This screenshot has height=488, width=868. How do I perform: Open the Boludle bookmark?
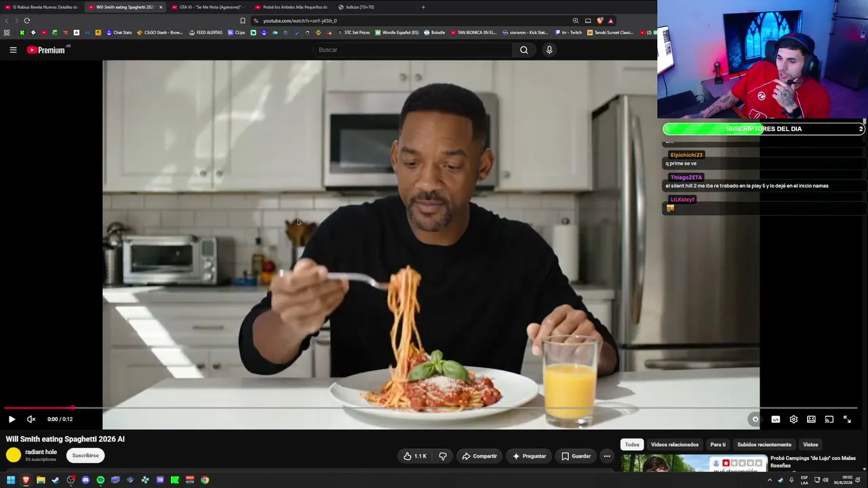pos(434,33)
